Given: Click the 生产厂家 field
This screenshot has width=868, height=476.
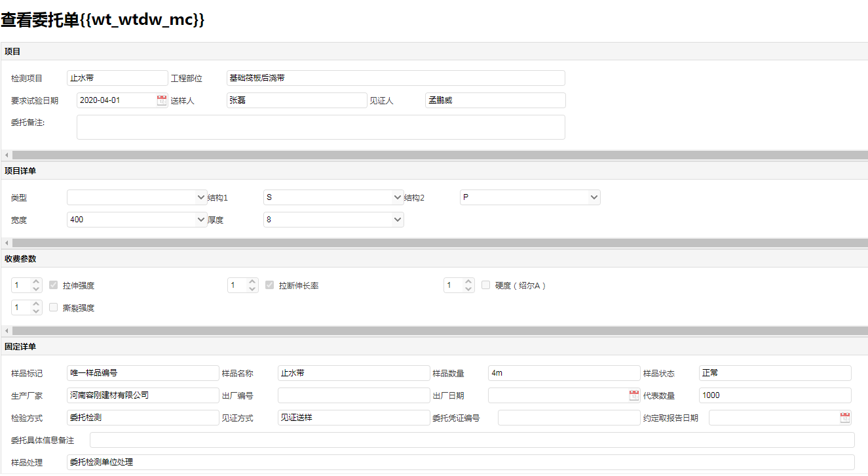Looking at the screenshot, I should click(x=143, y=395).
